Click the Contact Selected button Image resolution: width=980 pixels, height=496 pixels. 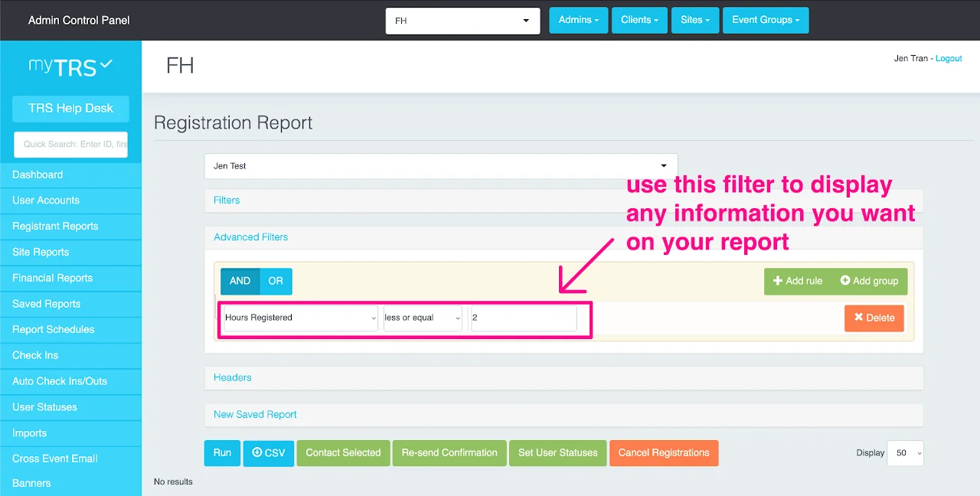point(343,453)
